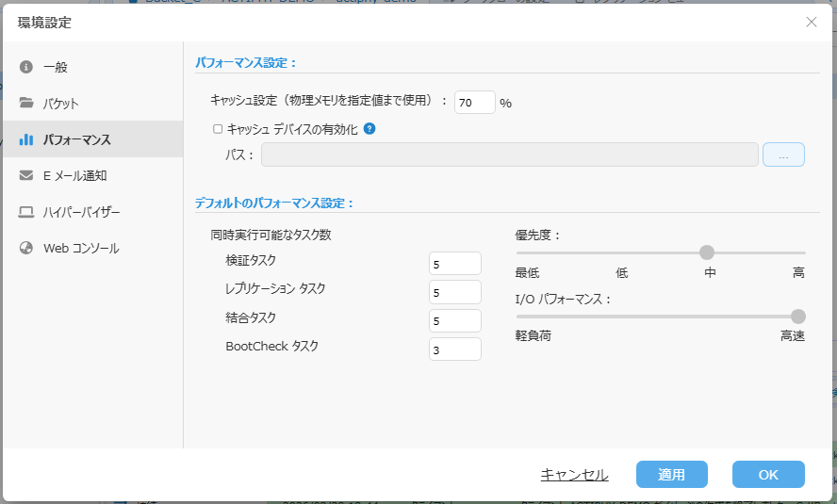This screenshot has width=837, height=504.
Task: Click the 中 priority label
Action: (710, 273)
